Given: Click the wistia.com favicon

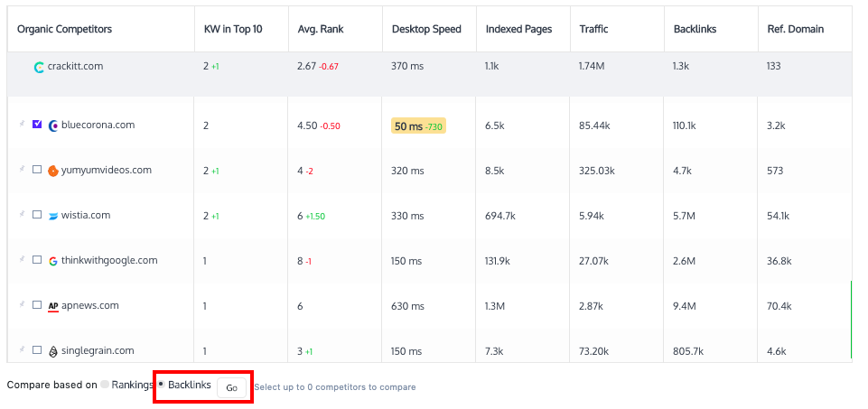Looking at the screenshot, I should 53,216.
